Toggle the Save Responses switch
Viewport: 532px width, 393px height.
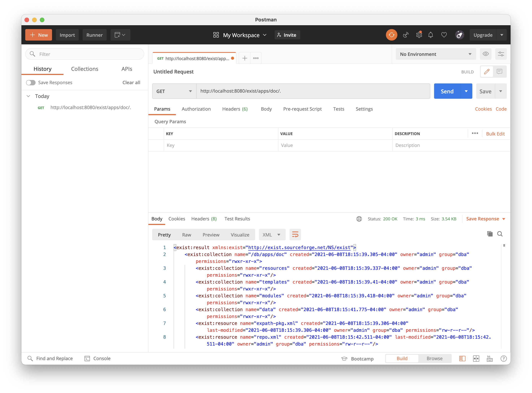point(31,82)
